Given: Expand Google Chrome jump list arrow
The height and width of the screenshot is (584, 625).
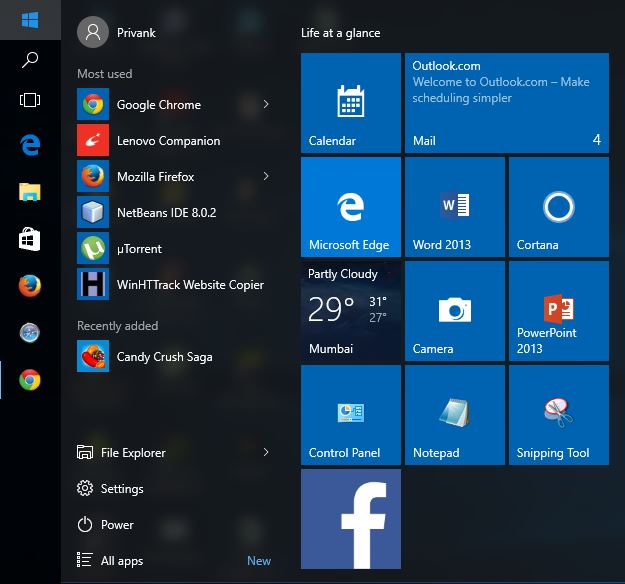Looking at the screenshot, I should click(x=266, y=104).
